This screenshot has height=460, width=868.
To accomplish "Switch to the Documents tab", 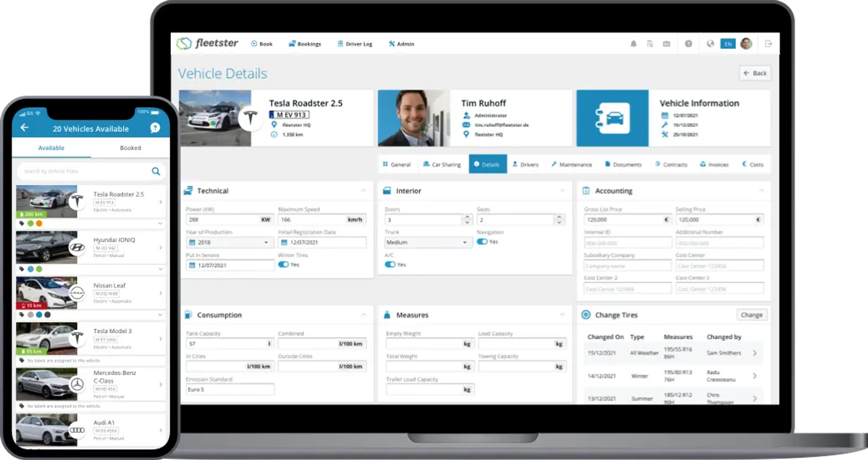I will pos(623,165).
